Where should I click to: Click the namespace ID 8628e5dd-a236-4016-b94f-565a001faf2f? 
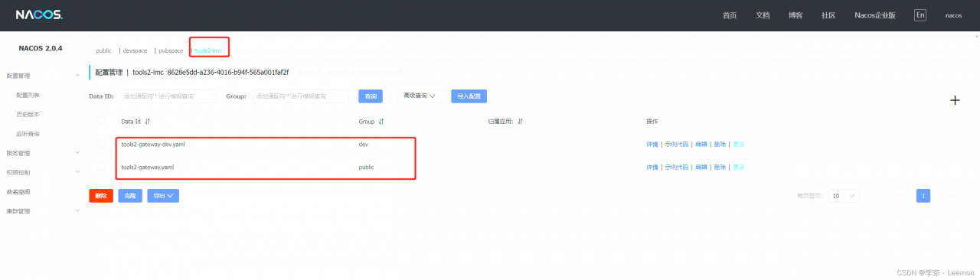(x=228, y=72)
